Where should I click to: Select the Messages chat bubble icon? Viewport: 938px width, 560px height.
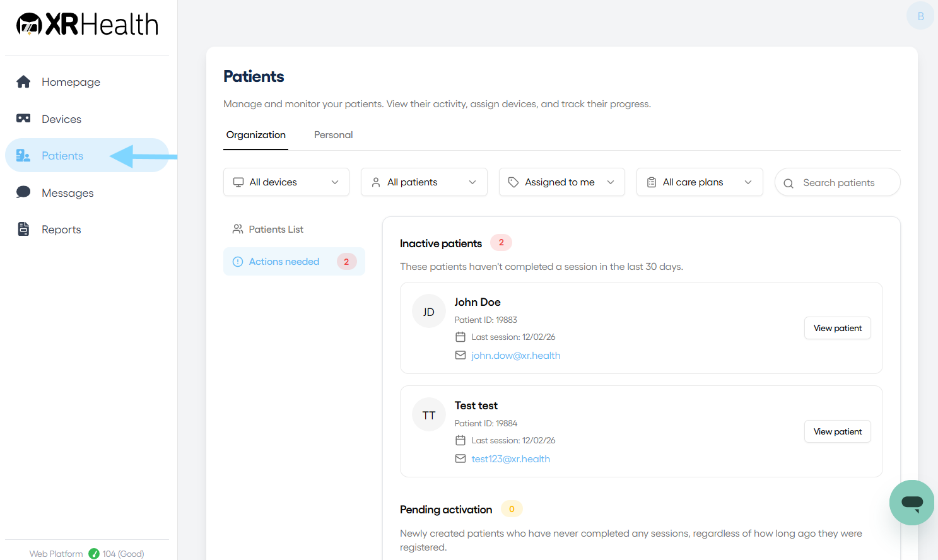click(x=23, y=192)
